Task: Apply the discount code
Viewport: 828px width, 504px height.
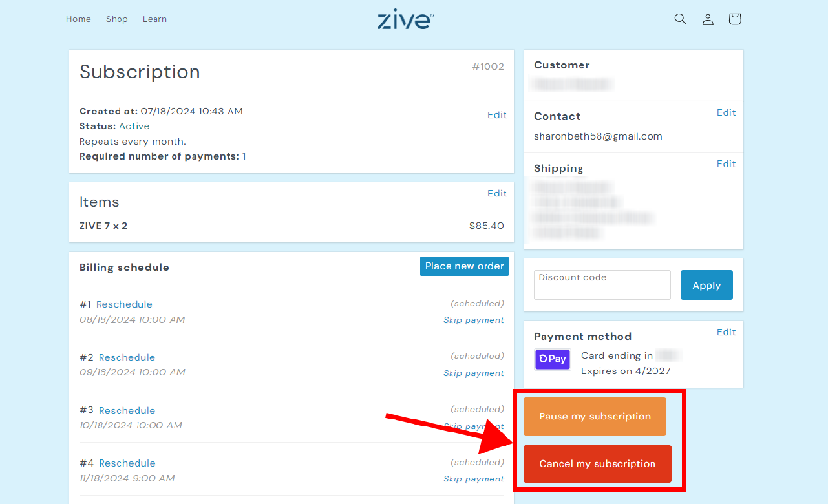Action: pyautogui.click(x=706, y=285)
